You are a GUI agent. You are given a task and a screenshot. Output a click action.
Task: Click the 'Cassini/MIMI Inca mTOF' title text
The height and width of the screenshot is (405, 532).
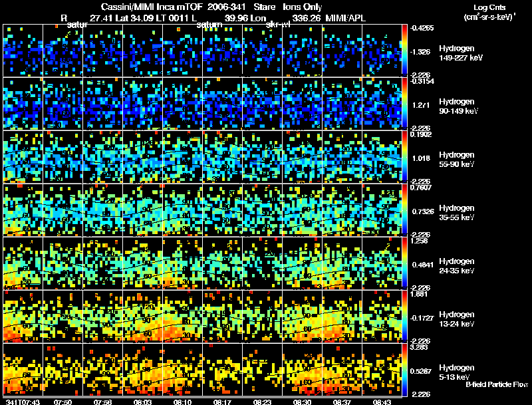click(x=152, y=7)
